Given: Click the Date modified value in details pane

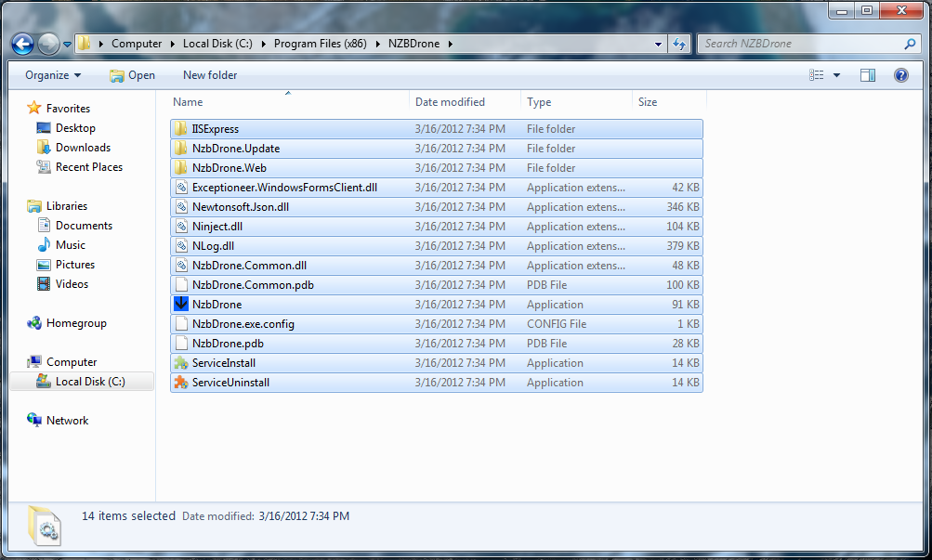Looking at the screenshot, I should (304, 516).
